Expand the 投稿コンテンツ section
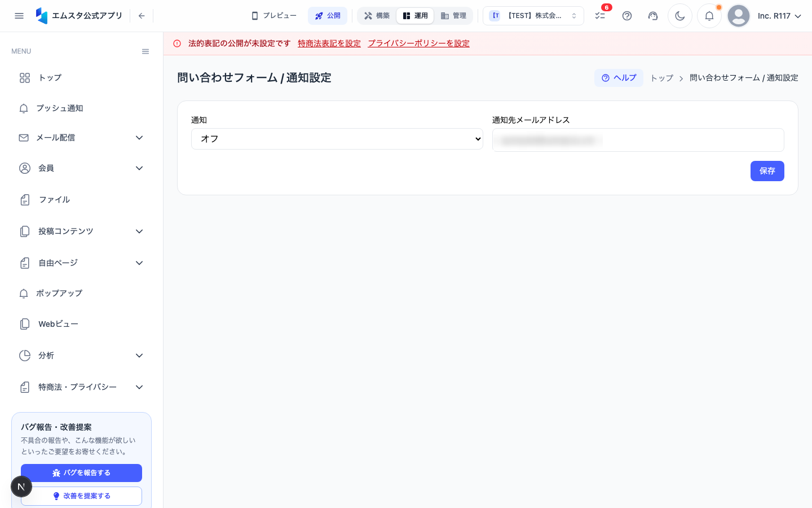Viewport: 812px width, 508px height. tap(81, 231)
